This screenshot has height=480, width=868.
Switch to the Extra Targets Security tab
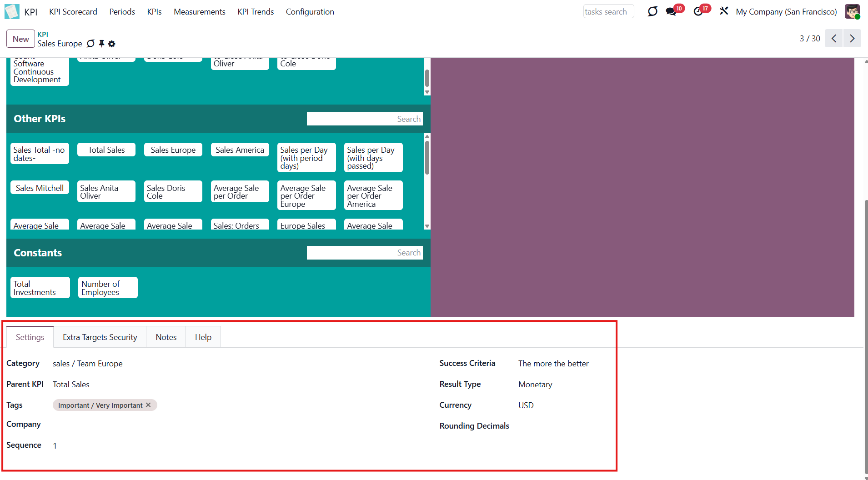100,337
